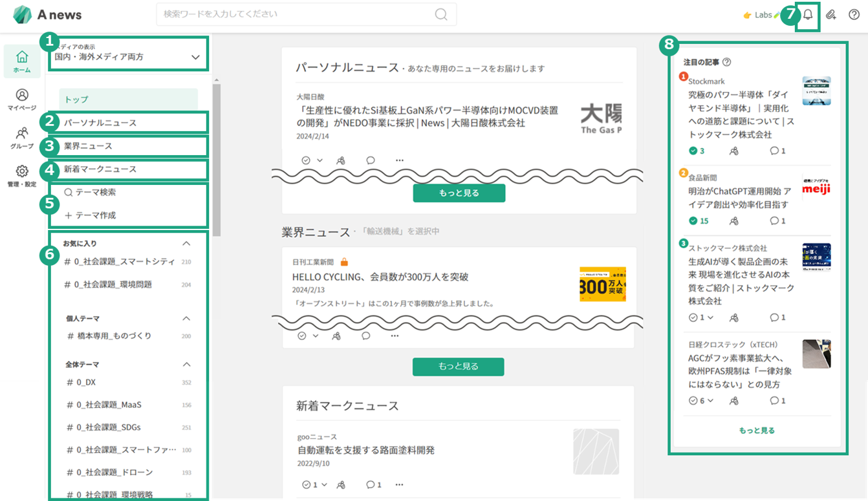Open the notification bell

point(808,15)
